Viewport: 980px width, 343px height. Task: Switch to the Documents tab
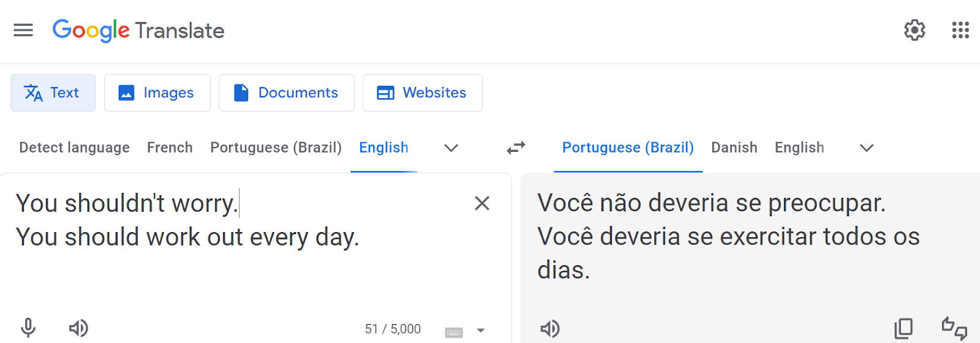pyautogui.click(x=287, y=92)
